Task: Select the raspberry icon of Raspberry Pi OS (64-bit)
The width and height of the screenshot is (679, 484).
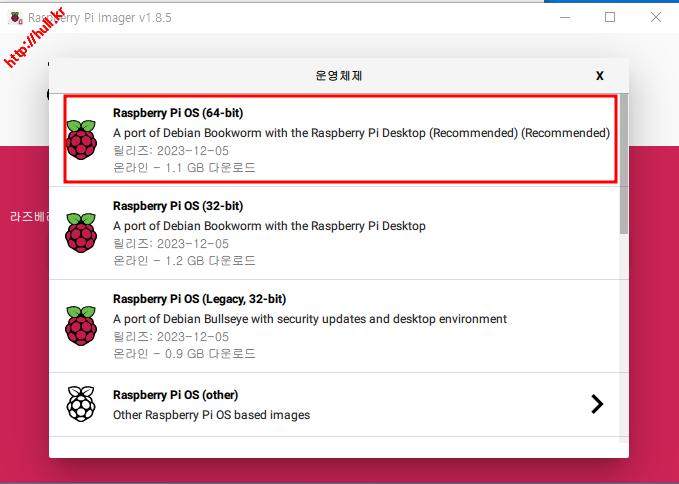Action: [x=81, y=139]
